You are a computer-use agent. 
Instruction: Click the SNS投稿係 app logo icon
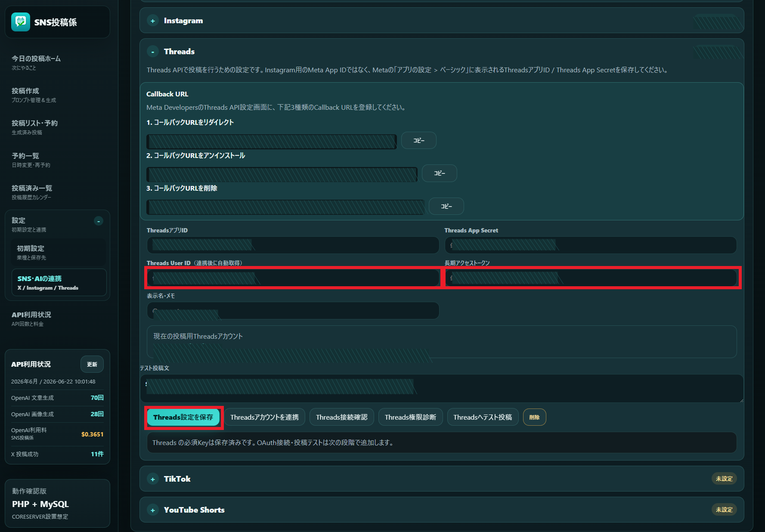(x=21, y=22)
